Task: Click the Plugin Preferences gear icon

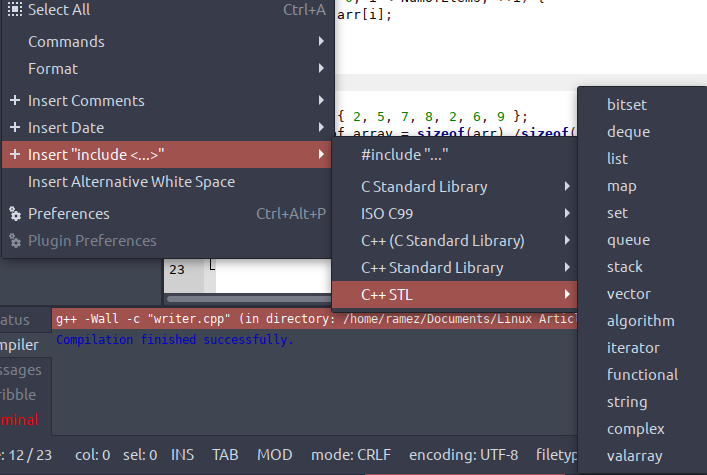Action: 15,241
